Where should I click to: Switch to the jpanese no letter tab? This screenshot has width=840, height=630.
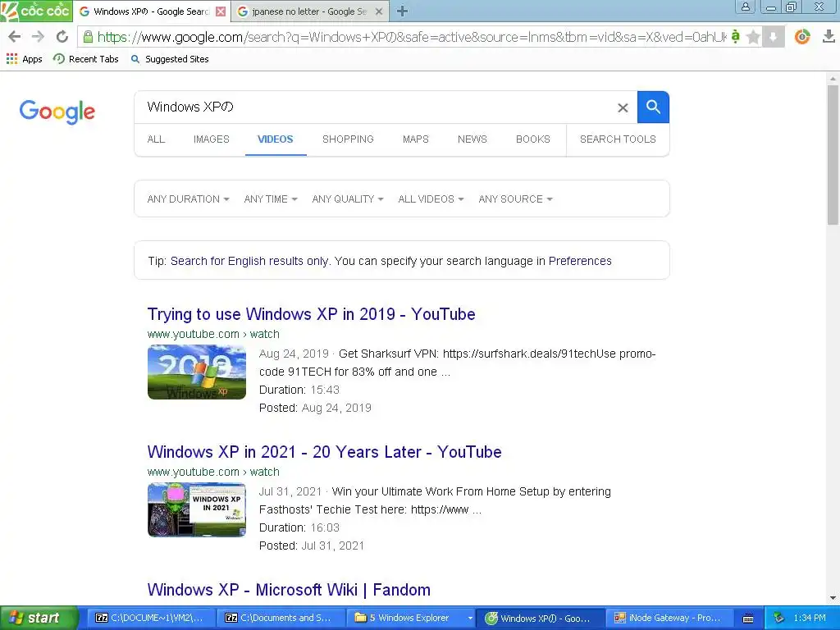(x=309, y=11)
